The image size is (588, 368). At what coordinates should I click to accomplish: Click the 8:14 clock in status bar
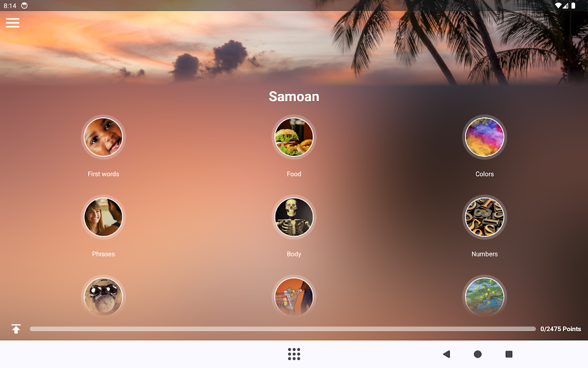point(10,6)
